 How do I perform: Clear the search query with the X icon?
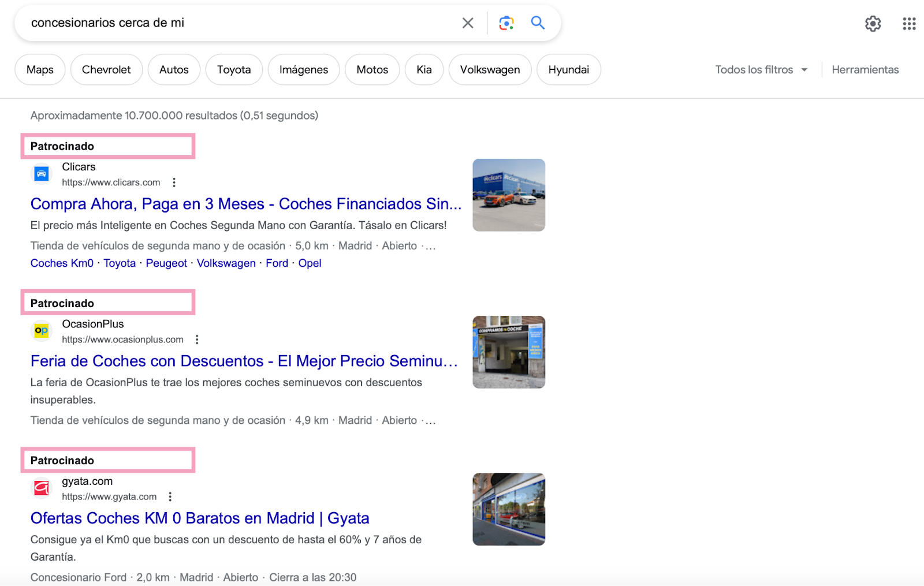pyautogui.click(x=467, y=23)
